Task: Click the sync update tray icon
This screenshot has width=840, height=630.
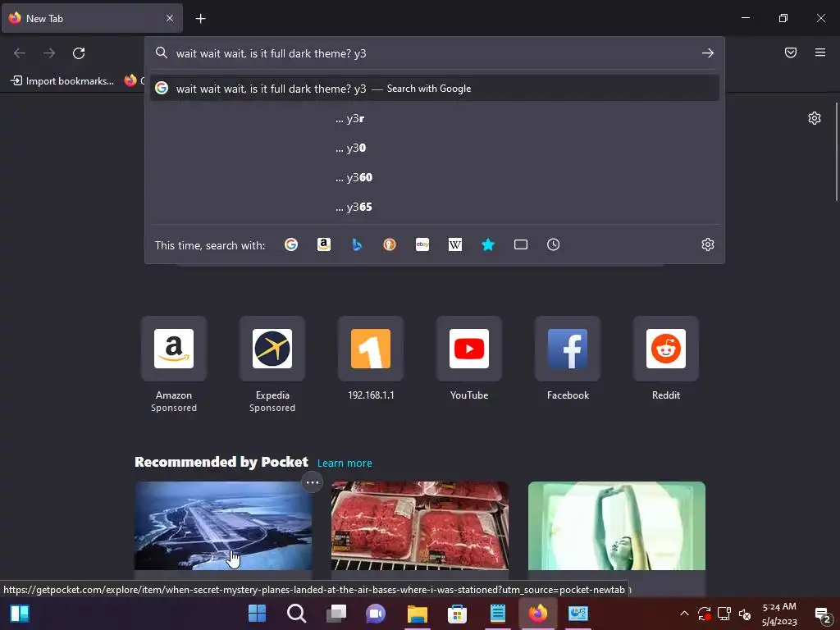Action: (x=705, y=614)
